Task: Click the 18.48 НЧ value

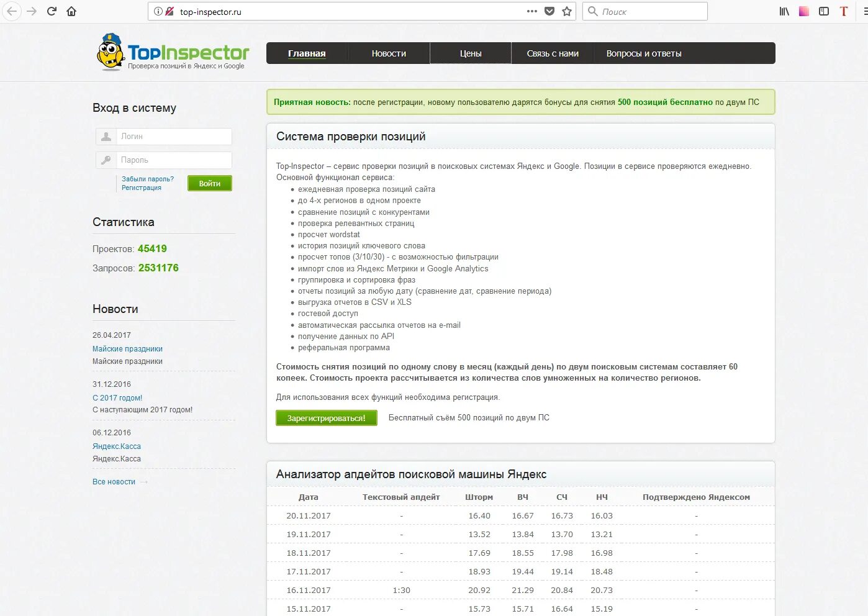Action: tap(602, 572)
